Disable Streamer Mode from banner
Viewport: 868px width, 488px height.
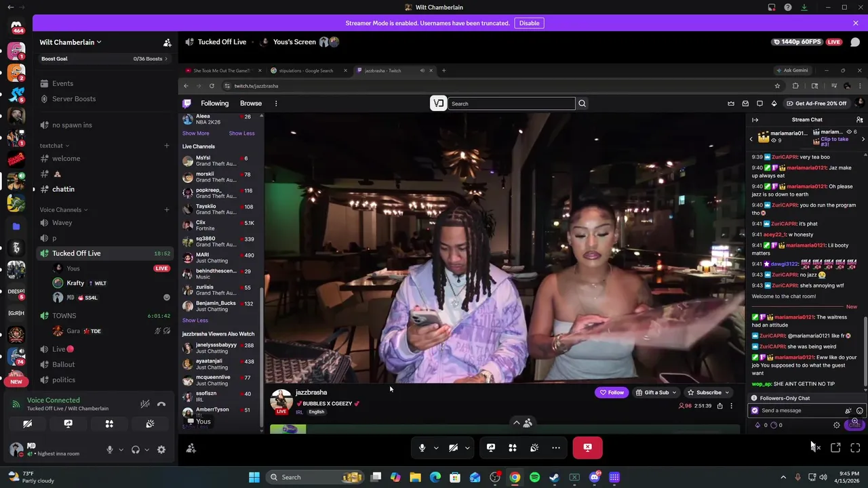tap(529, 23)
